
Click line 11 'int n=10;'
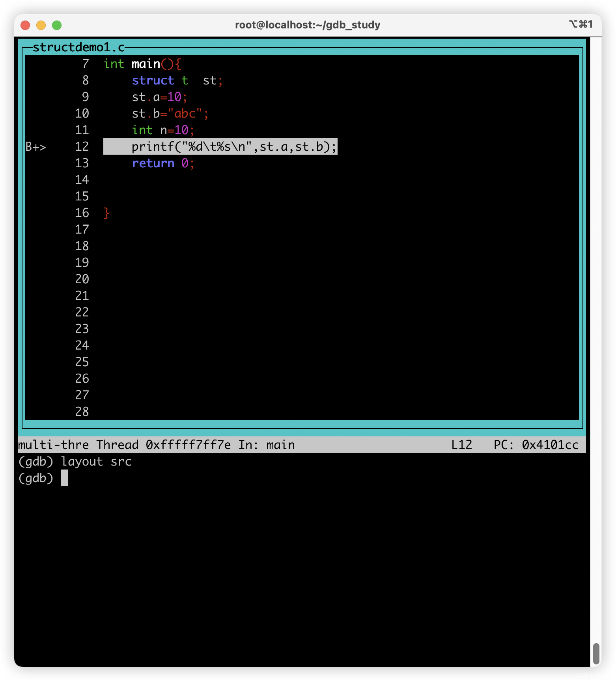[163, 130]
